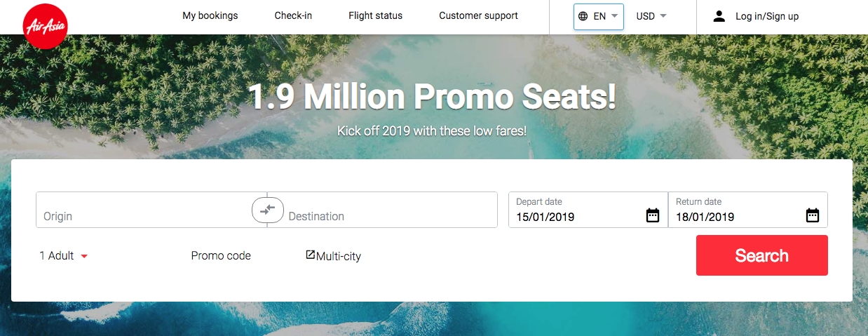Go to Check-in page
Image resolution: width=868 pixels, height=336 pixels.
(x=293, y=16)
